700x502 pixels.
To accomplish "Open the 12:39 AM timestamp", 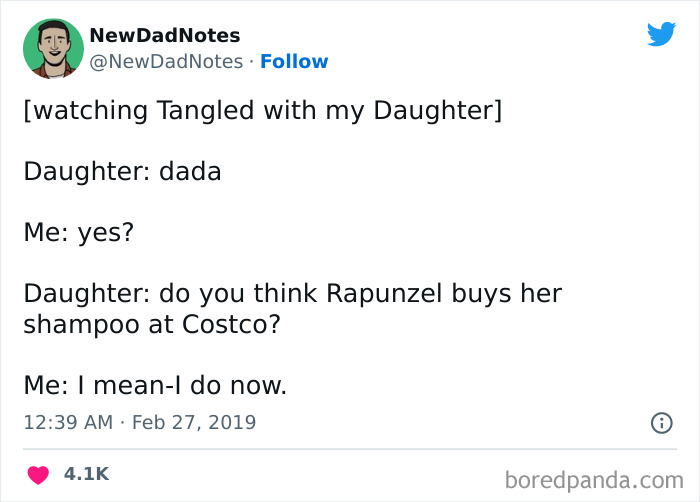I will pos(68,423).
